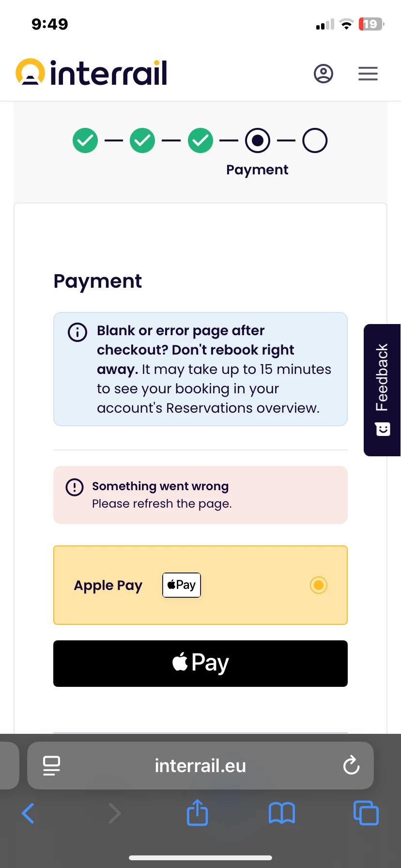Viewport: 401px width, 868px height.
Task: Open Safari's page settings reader icon
Action: [x=51, y=766]
